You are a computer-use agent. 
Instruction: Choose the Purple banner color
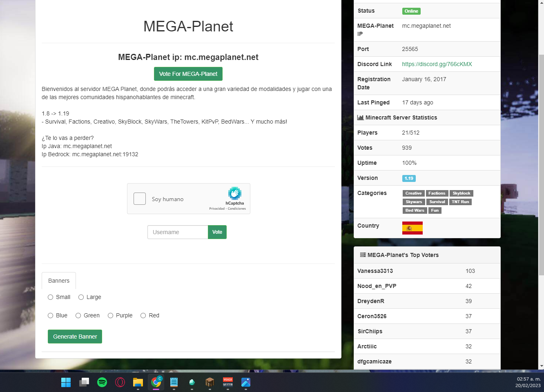click(111, 316)
